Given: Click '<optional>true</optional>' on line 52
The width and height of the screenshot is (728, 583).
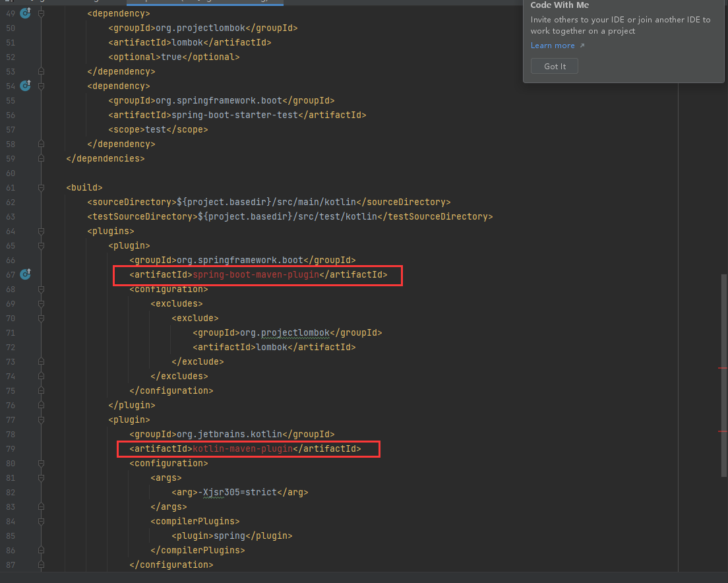Looking at the screenshot, I should click(174, 57).
